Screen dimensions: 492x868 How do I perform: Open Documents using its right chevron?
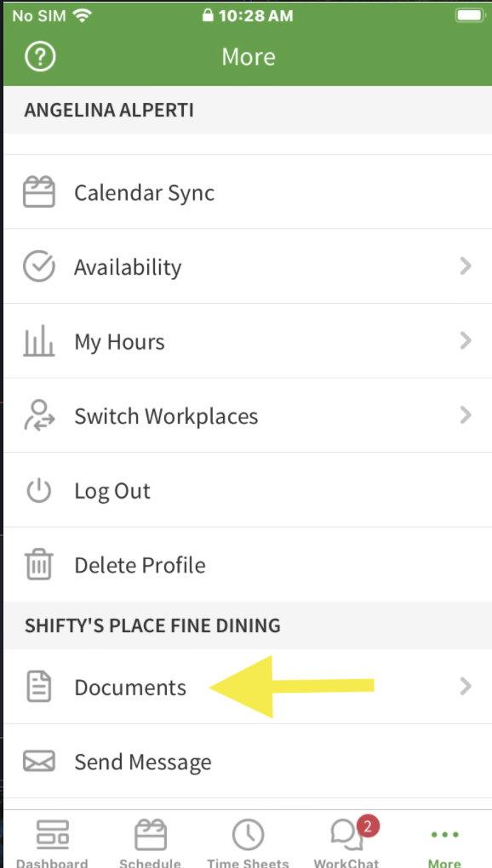[x=466, y=687]
